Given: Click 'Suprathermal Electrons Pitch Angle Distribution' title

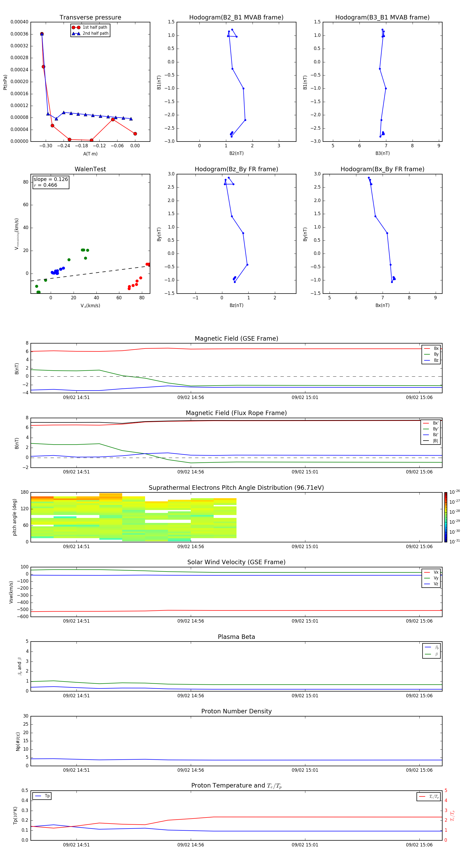Looking at the screenshot, I should point(236,488).
